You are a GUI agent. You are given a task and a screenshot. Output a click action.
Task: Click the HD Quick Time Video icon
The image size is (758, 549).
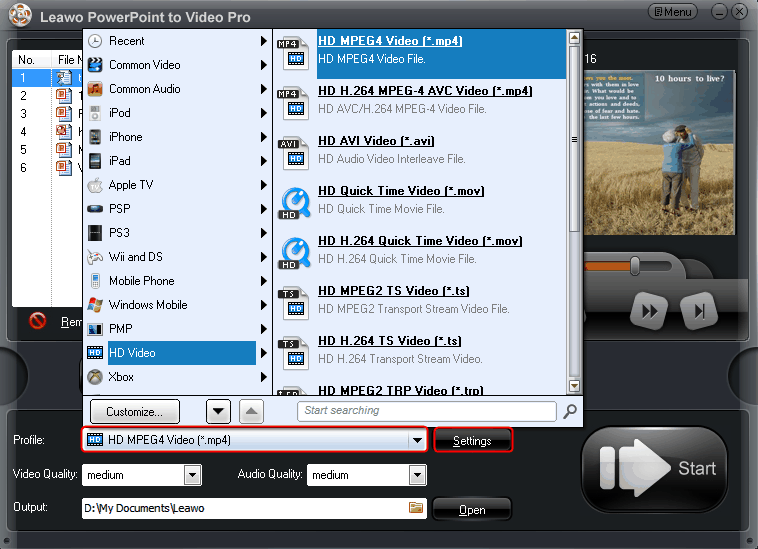294,203
